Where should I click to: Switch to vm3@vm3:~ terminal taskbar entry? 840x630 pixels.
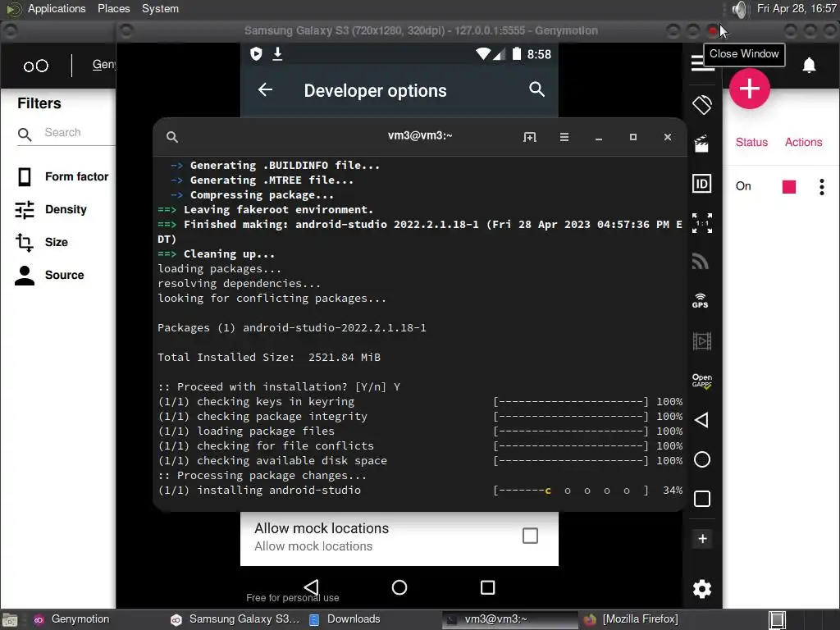[x=510, y=619]
